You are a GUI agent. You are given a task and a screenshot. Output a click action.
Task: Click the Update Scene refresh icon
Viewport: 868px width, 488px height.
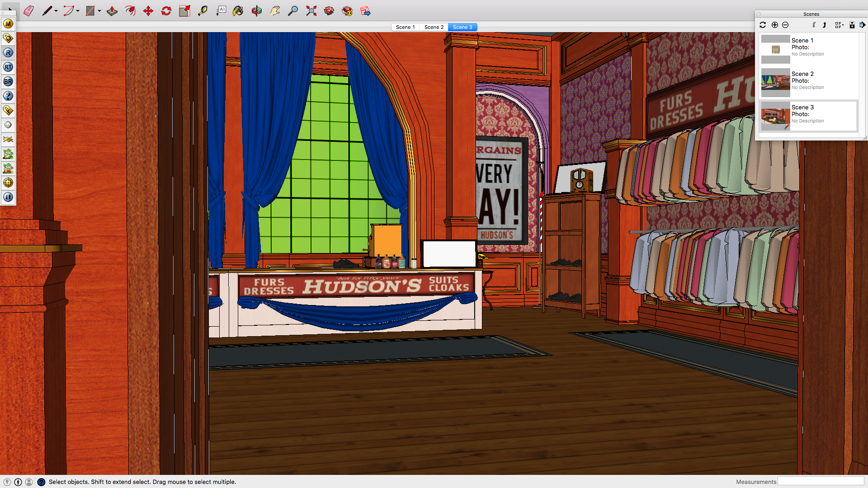[x=763, y=25]
